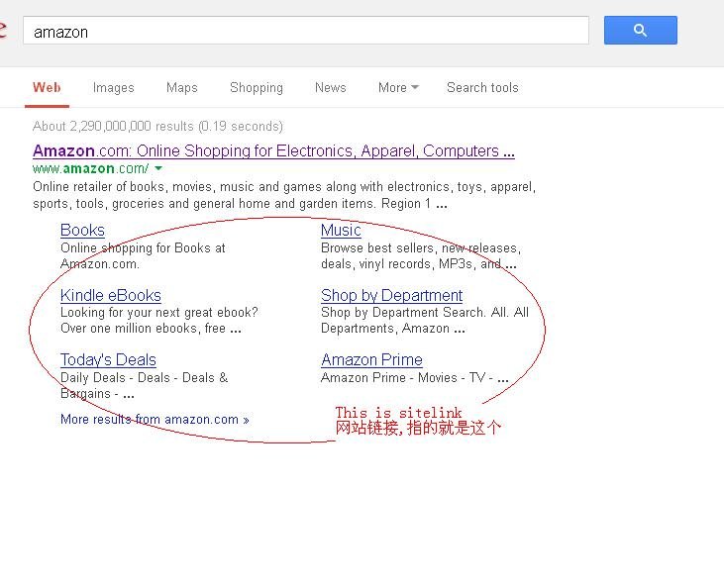Visit the Kindle eBooks sitelink
This screenshot has width=724, height=588.
click(x=110, y=296)
